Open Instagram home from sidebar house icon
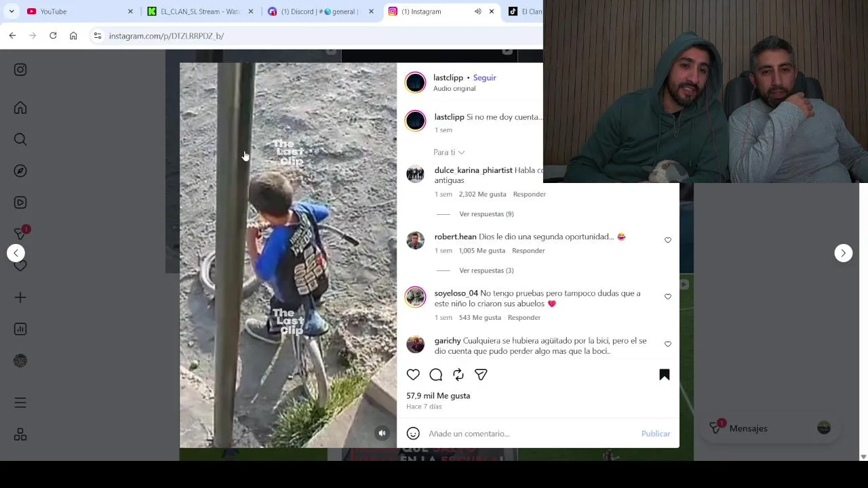 [20, 108]
